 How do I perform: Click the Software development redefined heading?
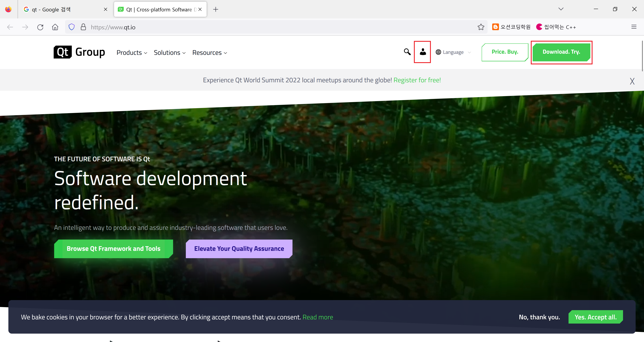click(x=150, y=190)
